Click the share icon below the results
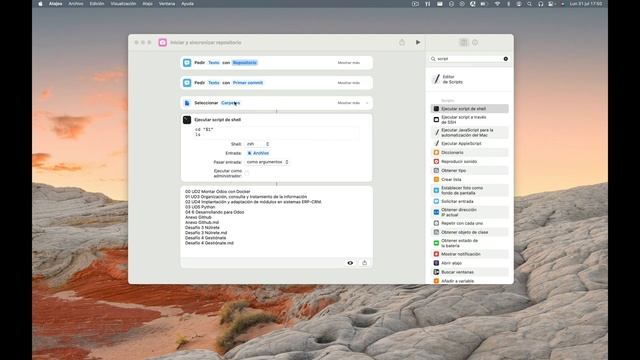 pos(364,263)
